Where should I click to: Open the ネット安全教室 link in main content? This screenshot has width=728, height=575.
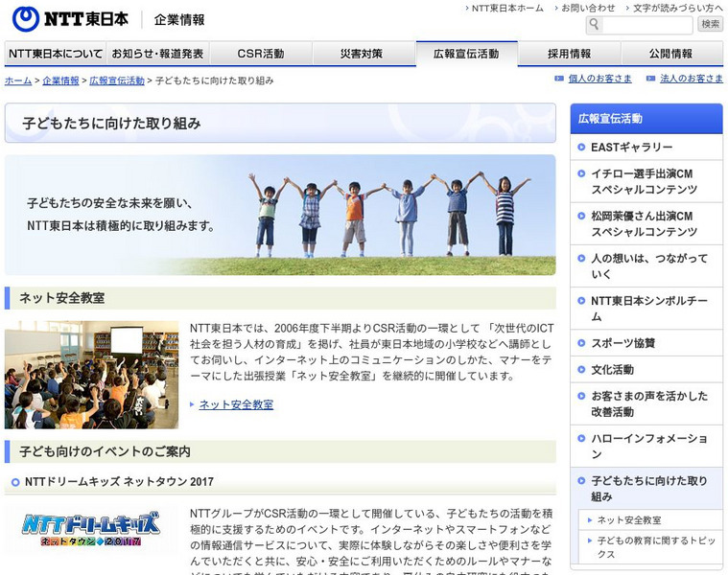[236, 404]
